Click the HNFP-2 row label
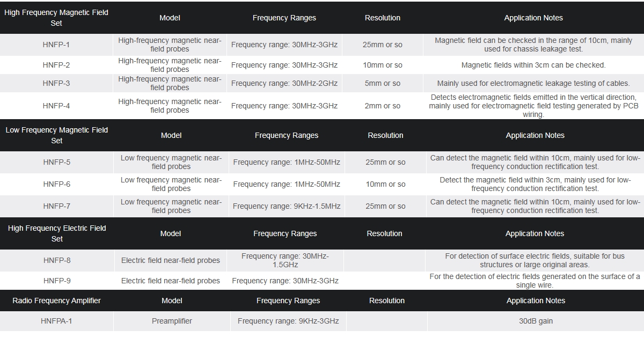Screen dimensions: 644x337 [x=56, y=65]
